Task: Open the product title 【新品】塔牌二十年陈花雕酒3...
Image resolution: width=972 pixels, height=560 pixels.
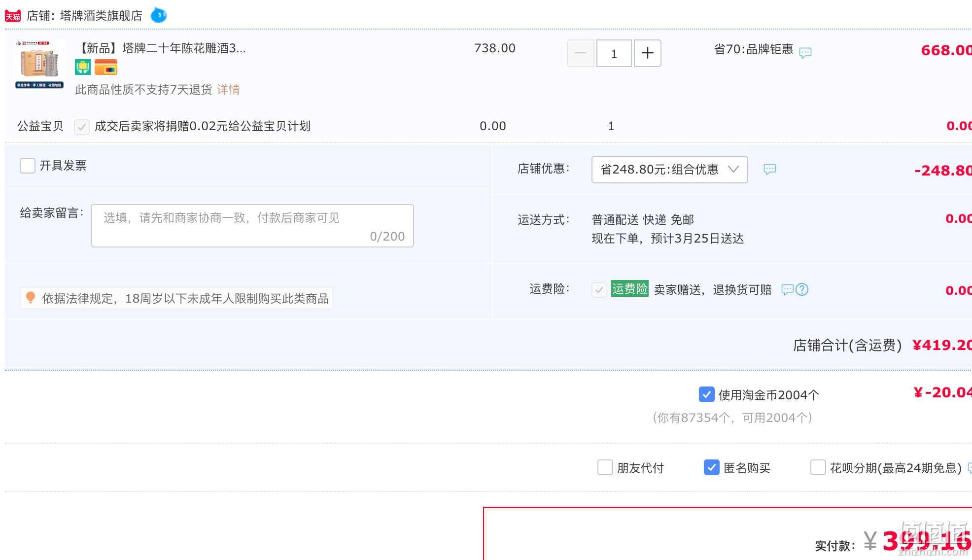Action: coord(160,48)
